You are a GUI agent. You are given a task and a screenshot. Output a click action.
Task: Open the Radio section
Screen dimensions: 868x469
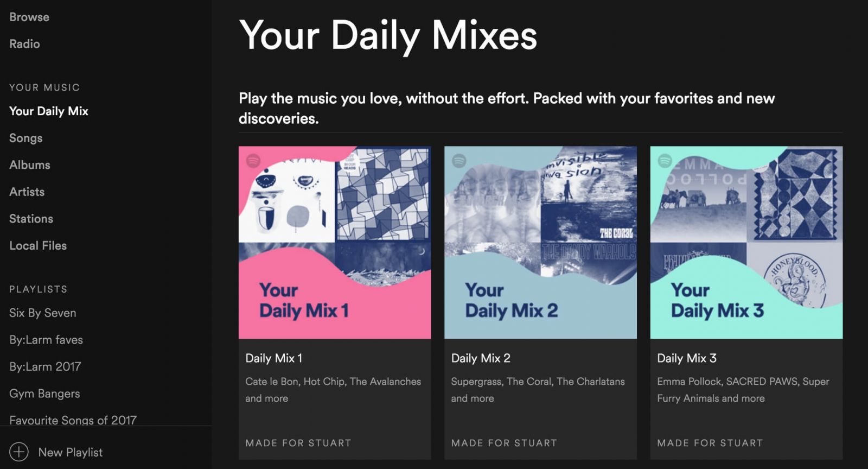tap(24, 43)
